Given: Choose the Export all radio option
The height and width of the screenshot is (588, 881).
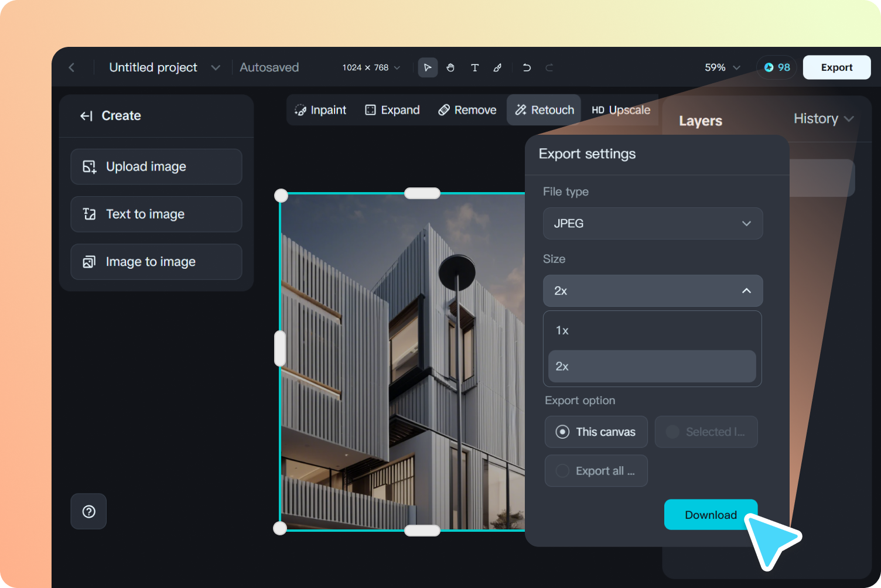Looking at the screenshot, I should [x=596, y=470].
